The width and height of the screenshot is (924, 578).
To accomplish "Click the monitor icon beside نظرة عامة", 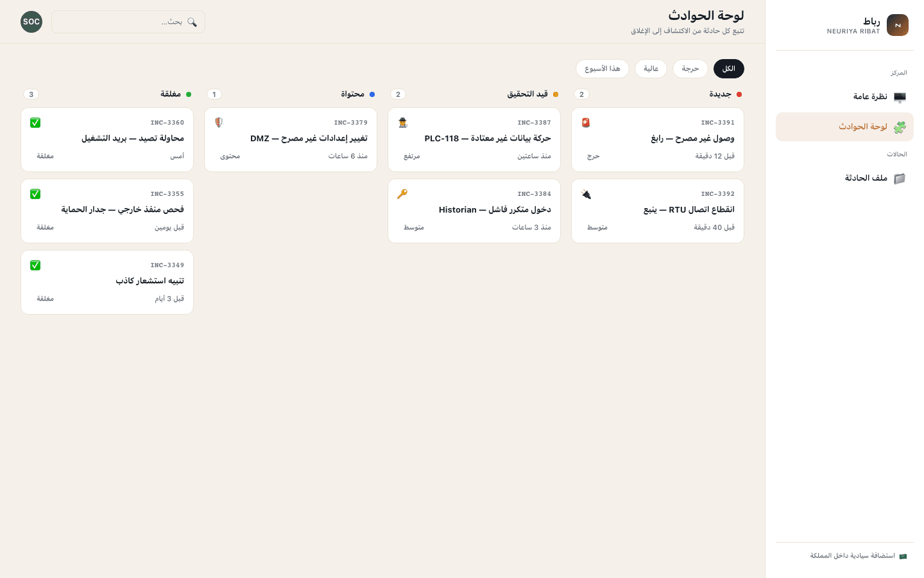I will pos(900,97).
